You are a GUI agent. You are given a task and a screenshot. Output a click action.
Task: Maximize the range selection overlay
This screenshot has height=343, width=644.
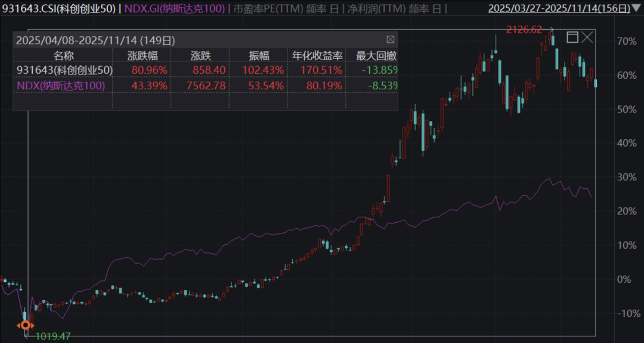[x=572, y=38]
